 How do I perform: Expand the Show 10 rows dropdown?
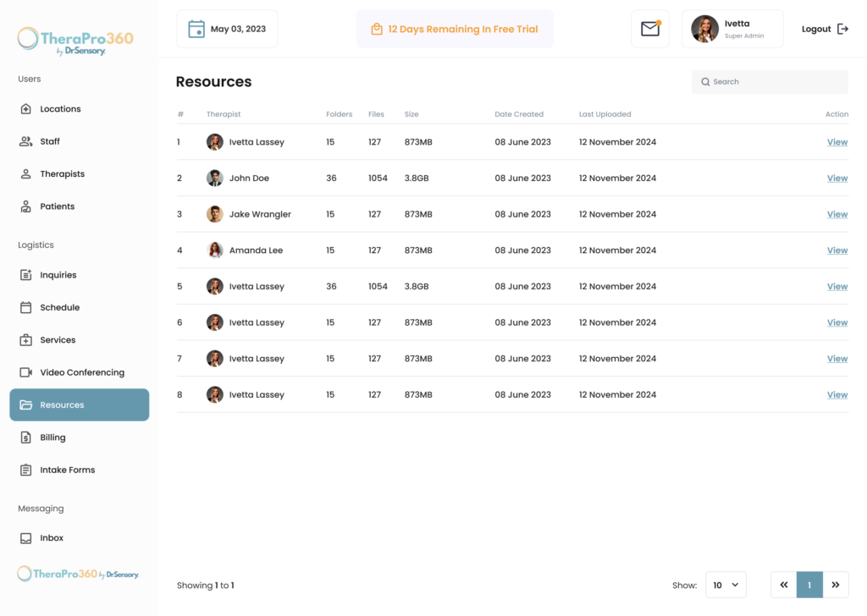(x=726, y=585)
